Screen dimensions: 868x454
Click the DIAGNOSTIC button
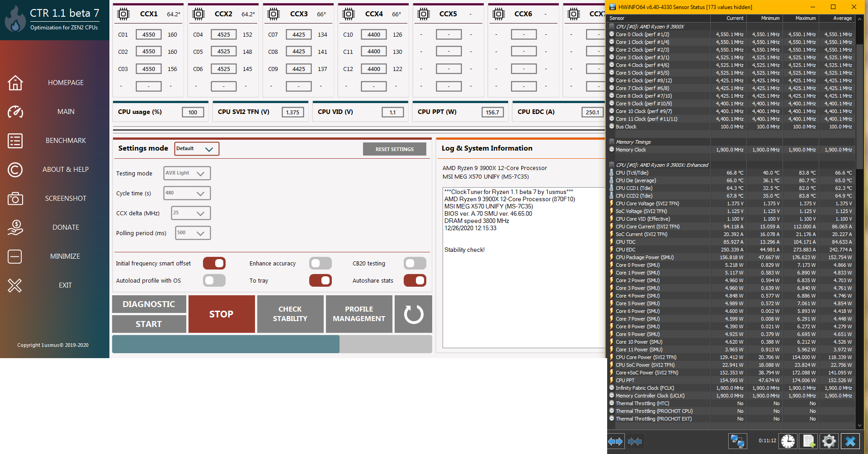pyautogui.click(x=149, y=304)
